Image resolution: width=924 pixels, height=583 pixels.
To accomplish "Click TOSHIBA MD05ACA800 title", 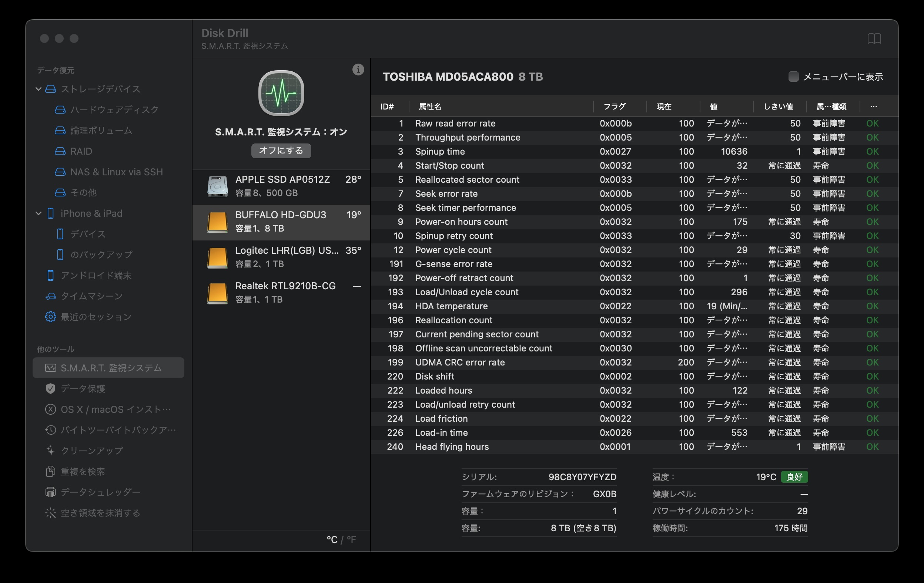I will click(x=448, y=77).
